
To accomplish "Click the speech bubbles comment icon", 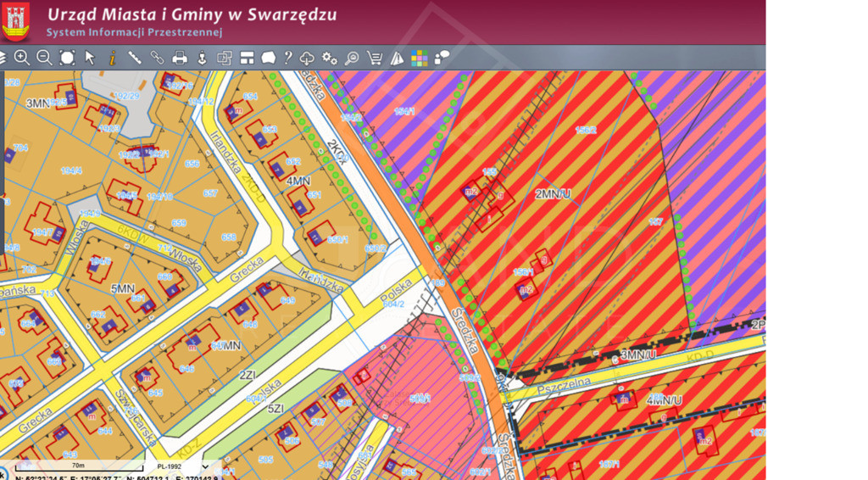I will (442, 58).
